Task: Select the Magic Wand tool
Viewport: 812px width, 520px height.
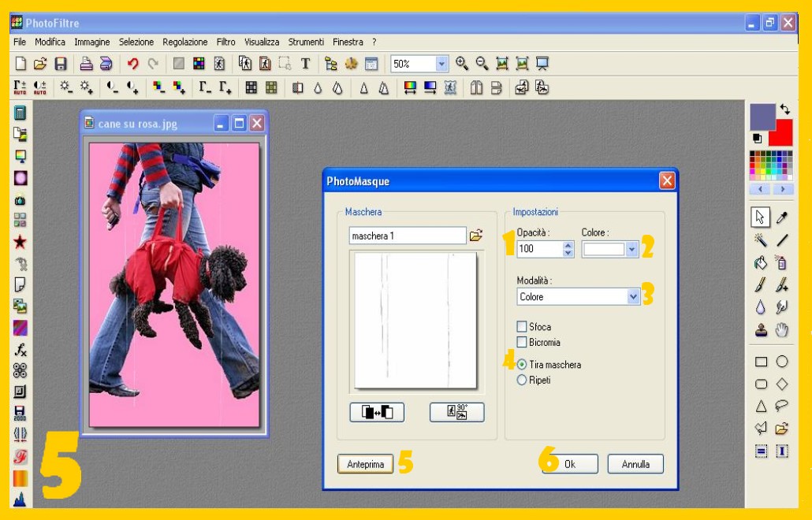Action: coord(761,240)
